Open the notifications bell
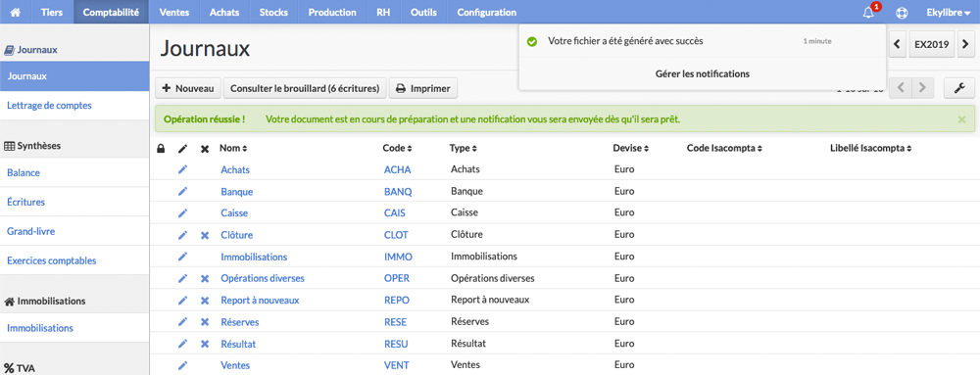This screenshot has height=375, width=980. (868, 12)
